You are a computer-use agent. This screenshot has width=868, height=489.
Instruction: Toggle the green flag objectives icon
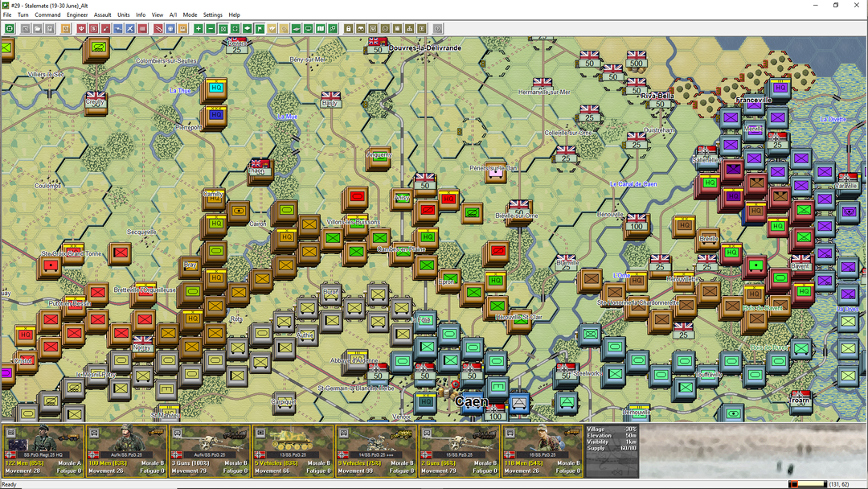click(260, 28)
